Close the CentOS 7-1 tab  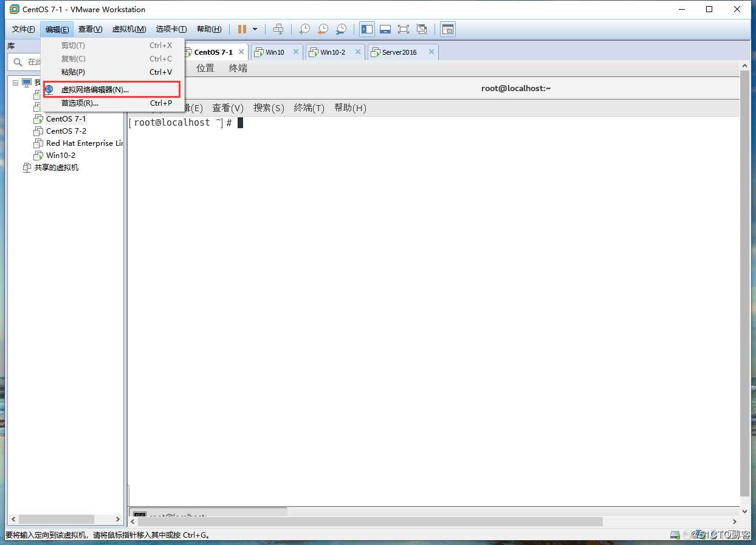pyautogui.click(x=241, y=52)
